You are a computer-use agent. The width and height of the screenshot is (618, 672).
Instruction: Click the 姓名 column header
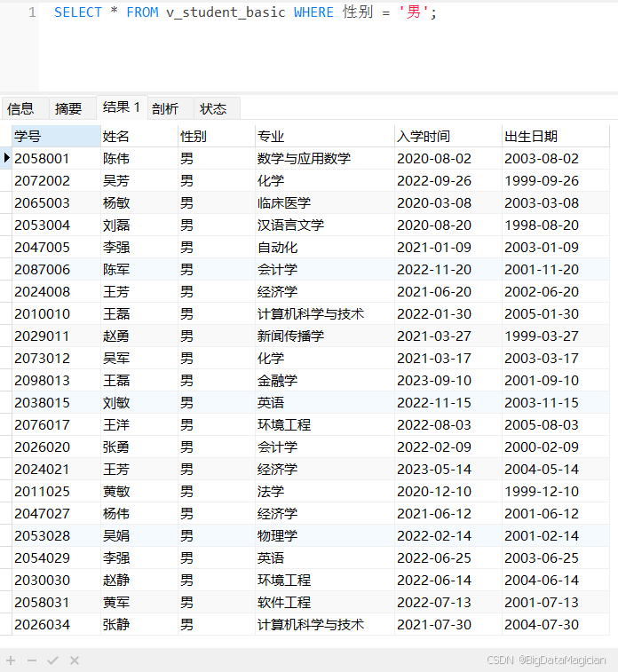point(139,137)
